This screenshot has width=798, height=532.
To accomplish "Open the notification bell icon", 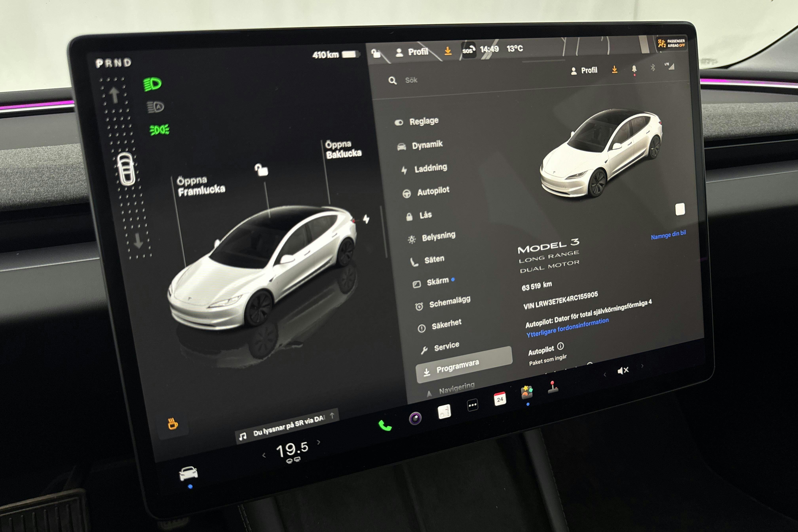I will click(x=634, y=69).
